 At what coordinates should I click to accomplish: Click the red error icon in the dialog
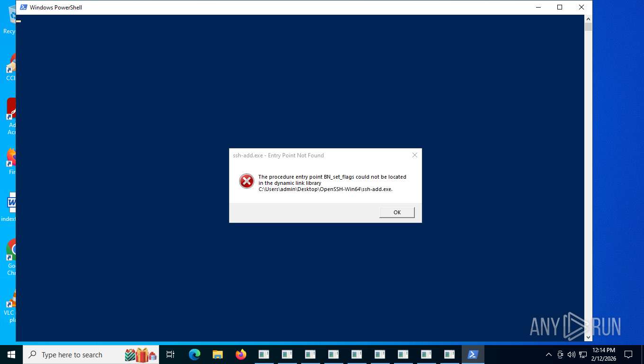pyautogui.click(x=247, y=181)
